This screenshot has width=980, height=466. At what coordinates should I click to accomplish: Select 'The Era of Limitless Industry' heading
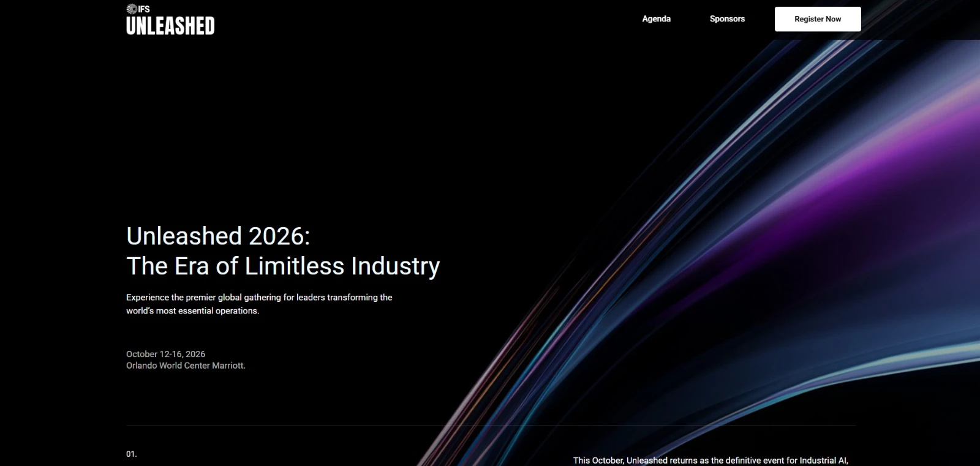coord(283,266)
